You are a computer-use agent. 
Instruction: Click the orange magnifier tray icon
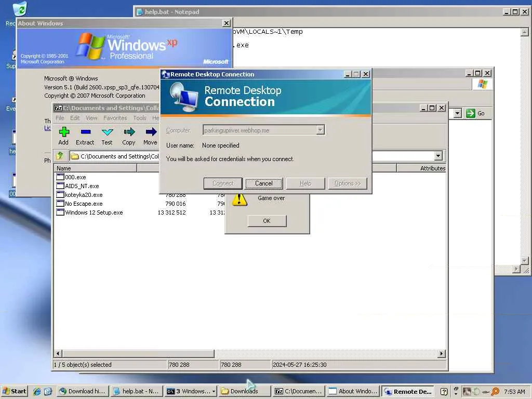(495, 392)
